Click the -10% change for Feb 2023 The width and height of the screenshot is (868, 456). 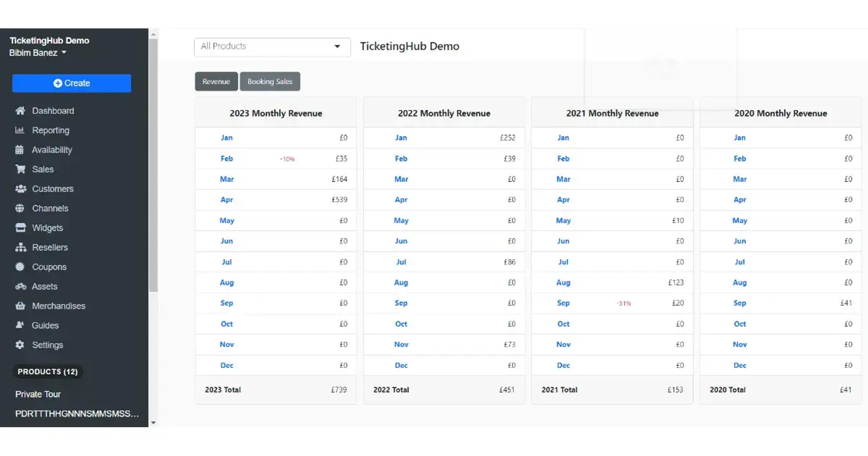tap(287, 159)
